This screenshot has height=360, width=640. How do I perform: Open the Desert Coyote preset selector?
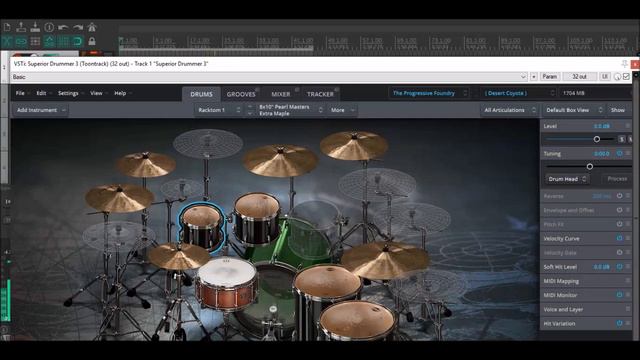(x=518, y=93)
